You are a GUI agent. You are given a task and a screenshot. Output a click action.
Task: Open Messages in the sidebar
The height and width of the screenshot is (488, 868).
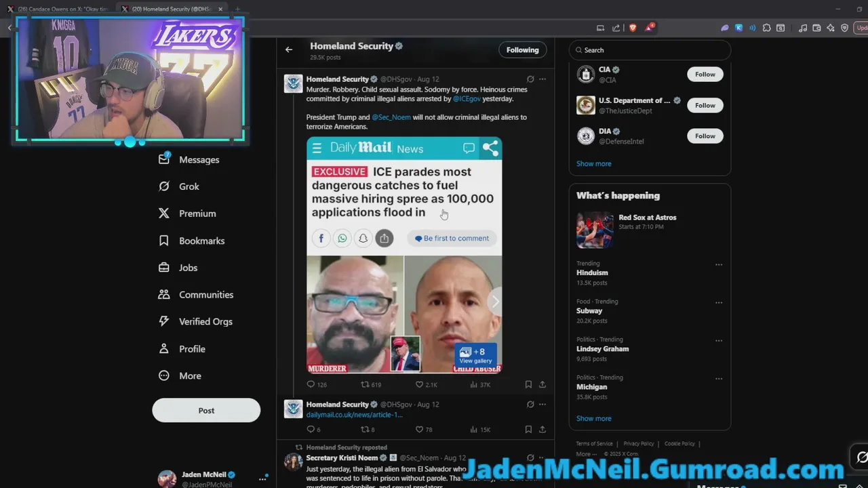[189, 159]
